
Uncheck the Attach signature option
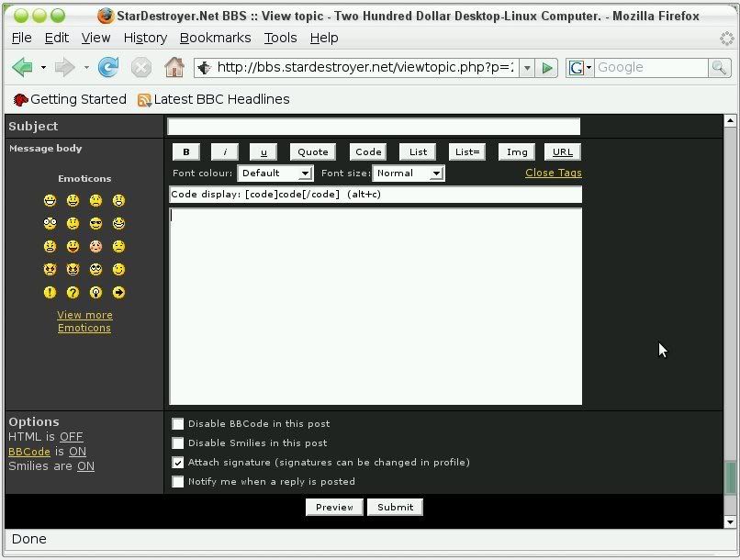pos(178,463)
